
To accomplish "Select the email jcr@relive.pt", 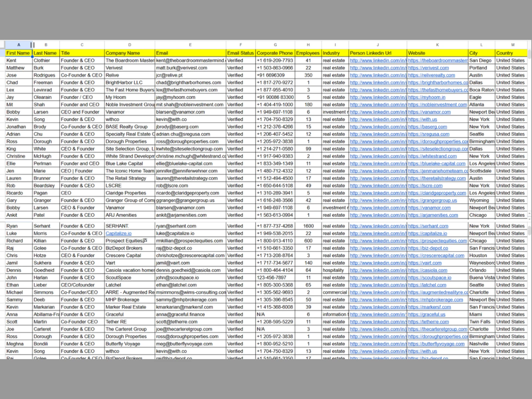I will [169, 75].
